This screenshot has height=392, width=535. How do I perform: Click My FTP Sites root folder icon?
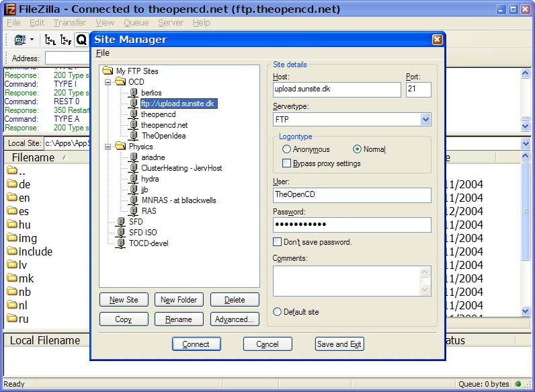point(108,71)
